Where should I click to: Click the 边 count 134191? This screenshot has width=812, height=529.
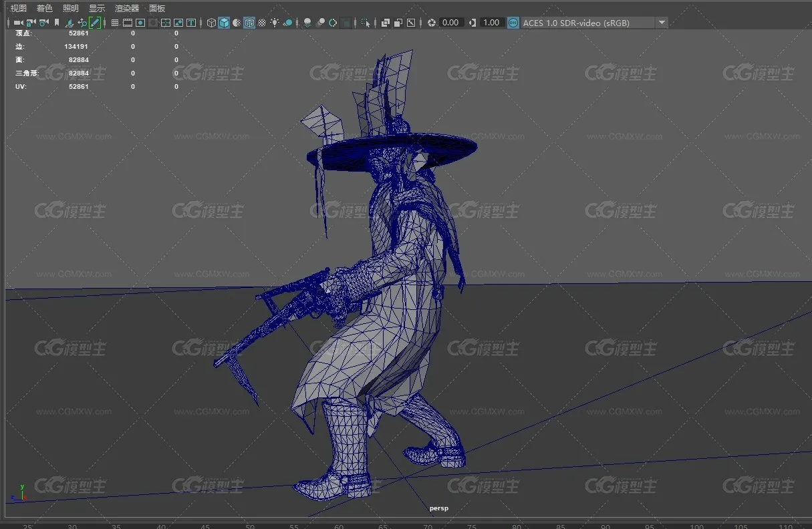coord(76,47)
